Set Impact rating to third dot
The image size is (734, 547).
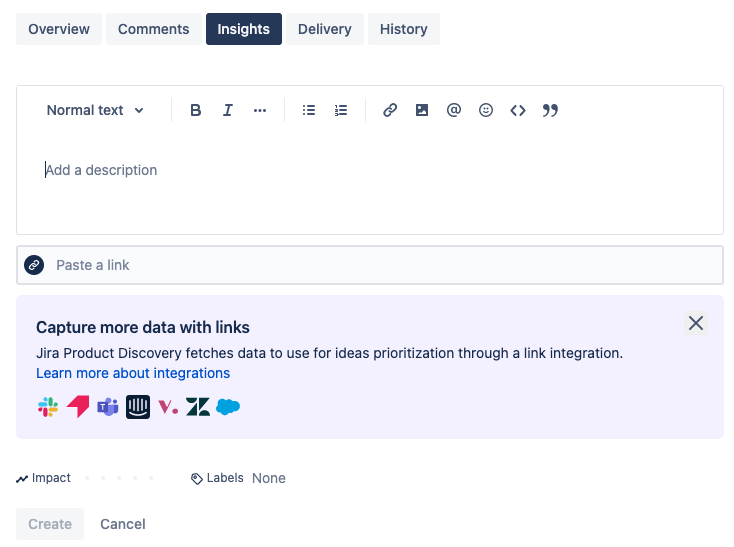pos(119,478)
